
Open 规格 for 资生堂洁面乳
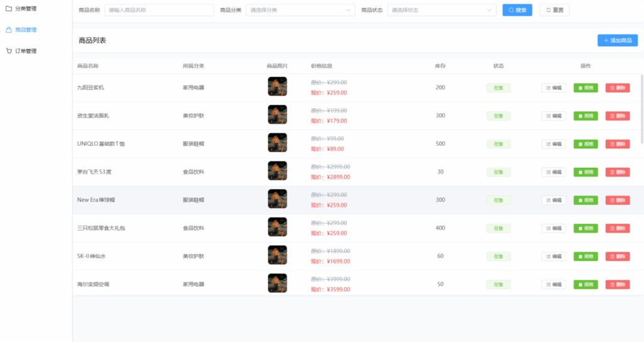pyautogui.click(x=586, y=116)
